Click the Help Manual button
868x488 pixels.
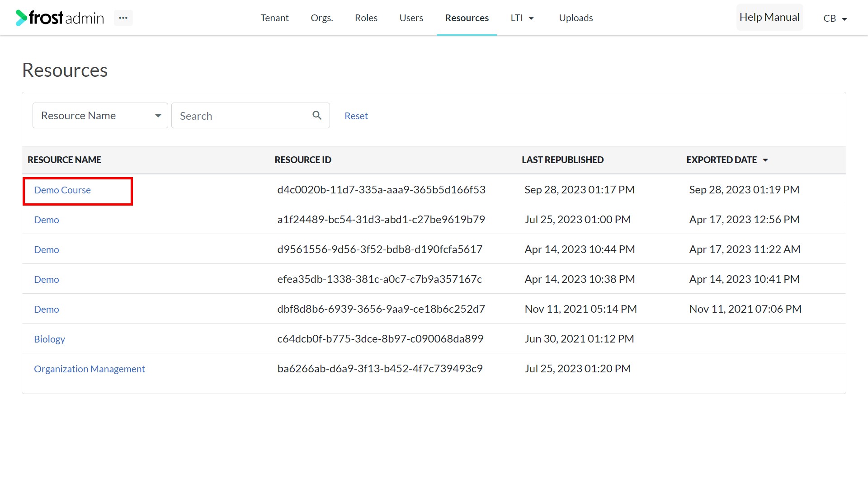769,17
